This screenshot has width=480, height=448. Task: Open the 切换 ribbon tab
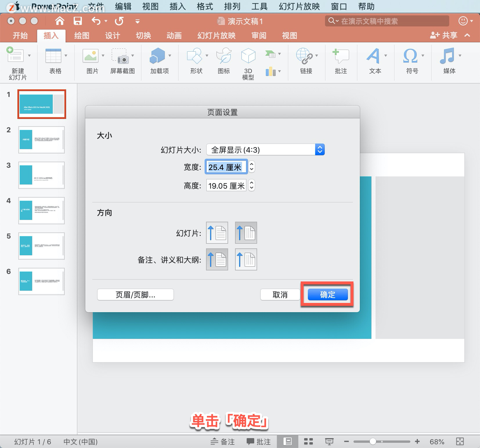(143, 35)
